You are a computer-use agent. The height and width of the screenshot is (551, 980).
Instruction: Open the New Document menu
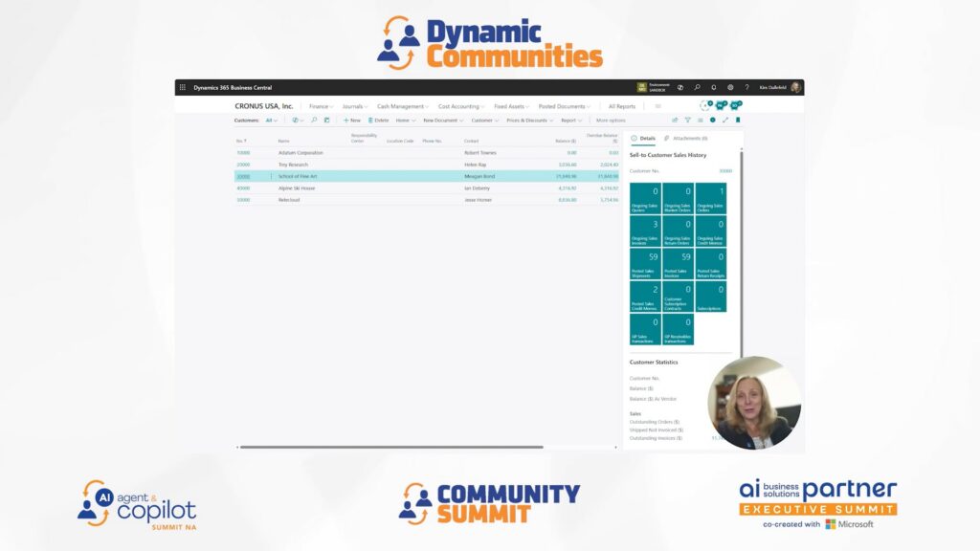[443, 120]
